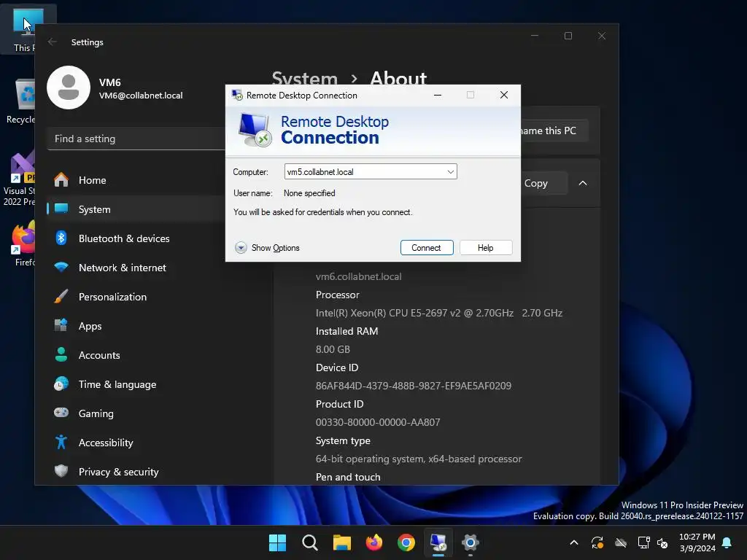Open Home in Settings sidebar

[x=136, y=180]
